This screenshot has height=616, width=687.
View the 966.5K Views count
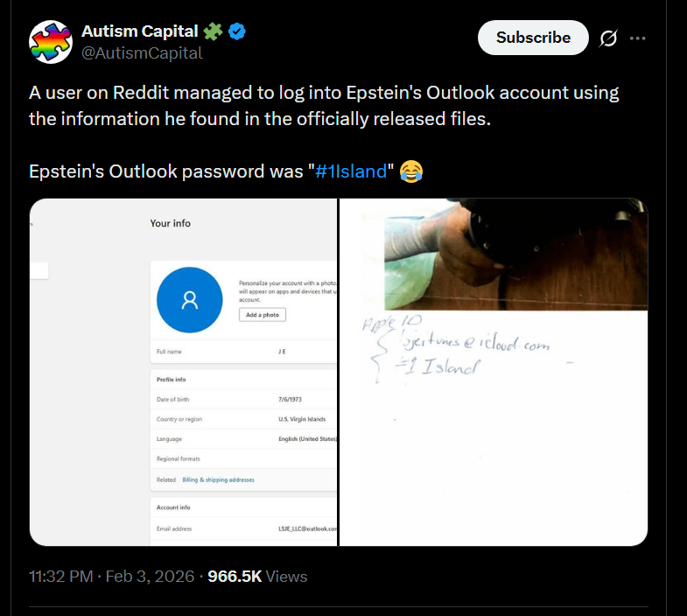257,577
